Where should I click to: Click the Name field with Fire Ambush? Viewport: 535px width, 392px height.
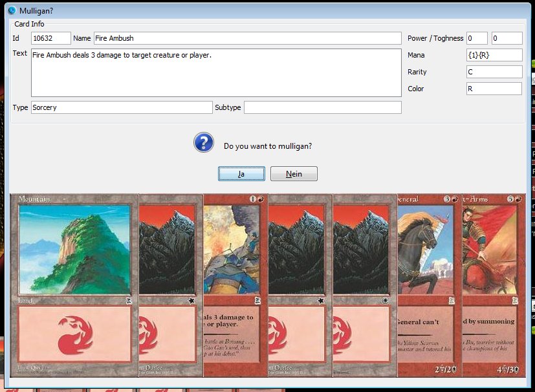[247, 38]
